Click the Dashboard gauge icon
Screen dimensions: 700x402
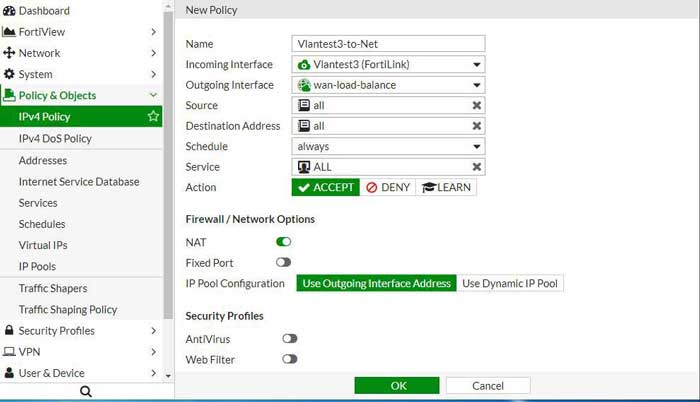click(x=9, y=11)
